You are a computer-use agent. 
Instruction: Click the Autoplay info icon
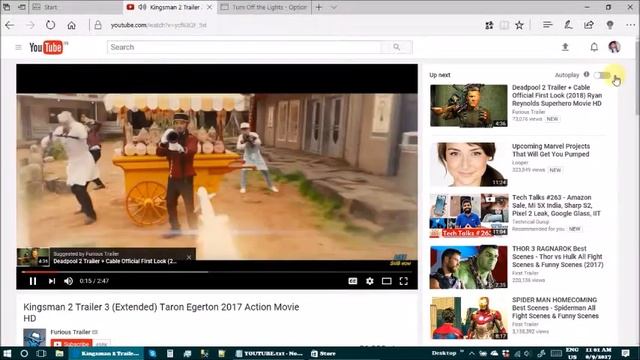point(587,74)
